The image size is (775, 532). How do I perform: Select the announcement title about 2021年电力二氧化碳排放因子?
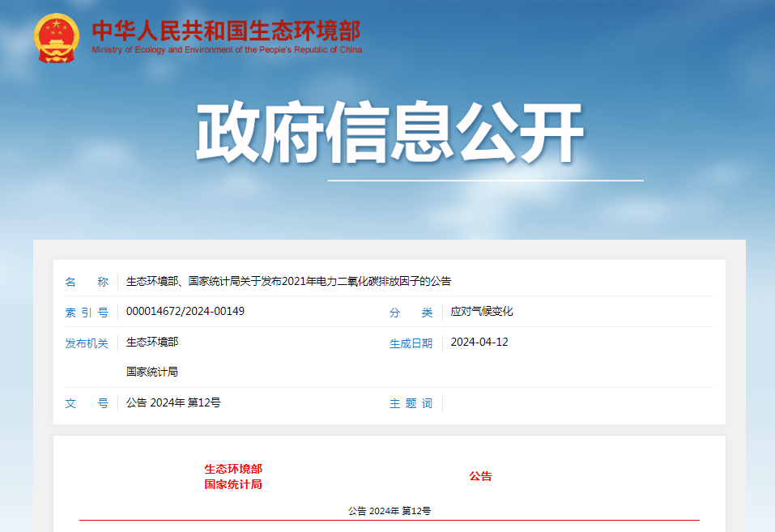(288, 282)
